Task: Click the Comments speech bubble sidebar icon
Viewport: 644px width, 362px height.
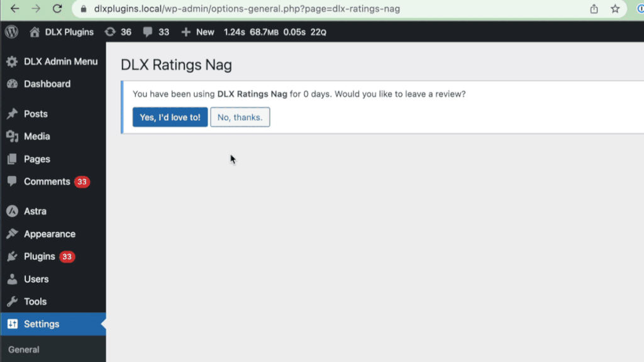Action: [12, 182]
